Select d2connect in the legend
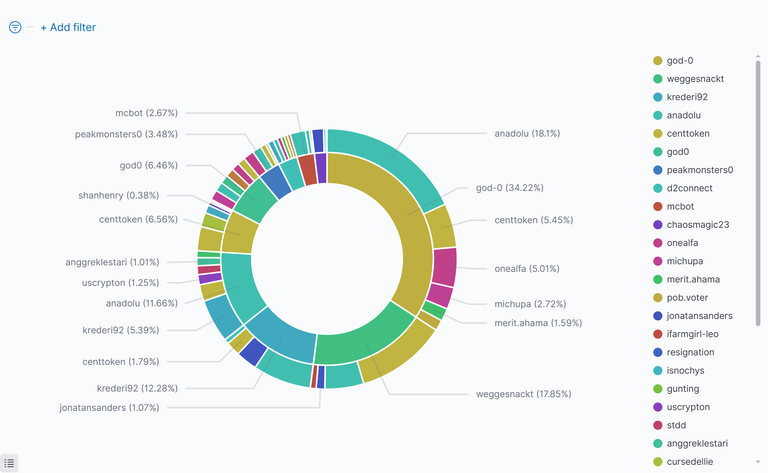Image resolution: width=768 pixels, height=473 pixels. pos(689,188)
